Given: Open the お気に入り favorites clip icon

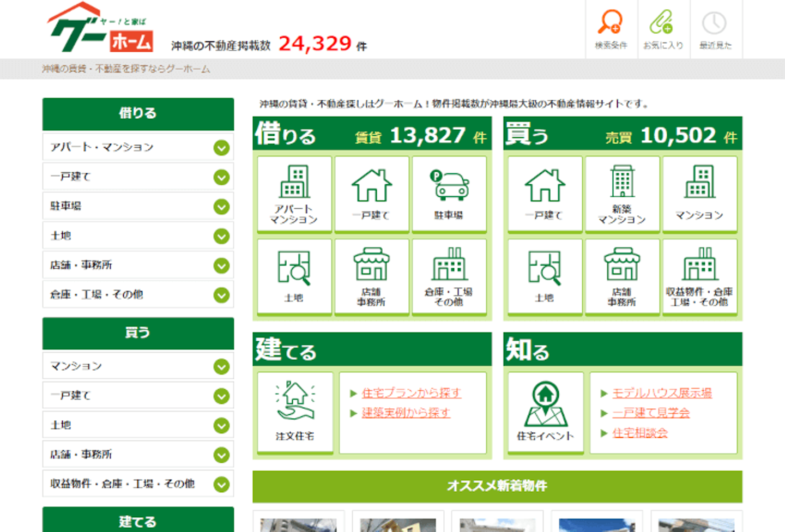Looking at the screenshot, I should (663, 29).
